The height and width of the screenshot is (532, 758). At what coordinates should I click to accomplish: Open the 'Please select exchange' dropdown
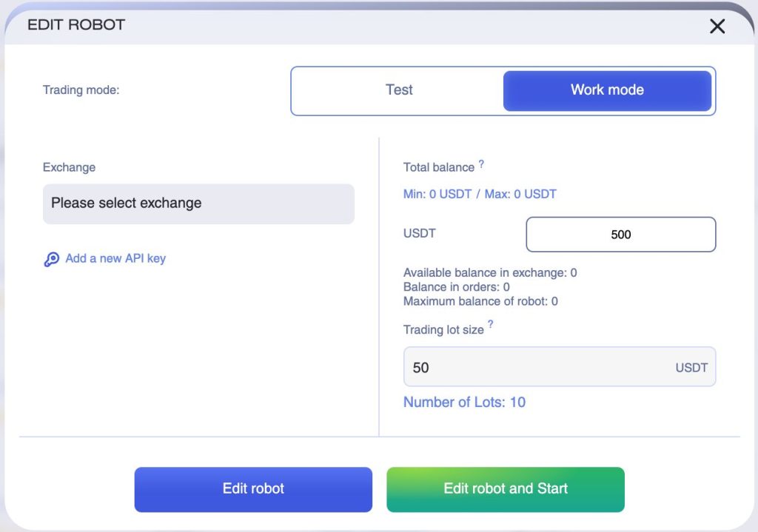pyautogui.click(x=198, y=203)
